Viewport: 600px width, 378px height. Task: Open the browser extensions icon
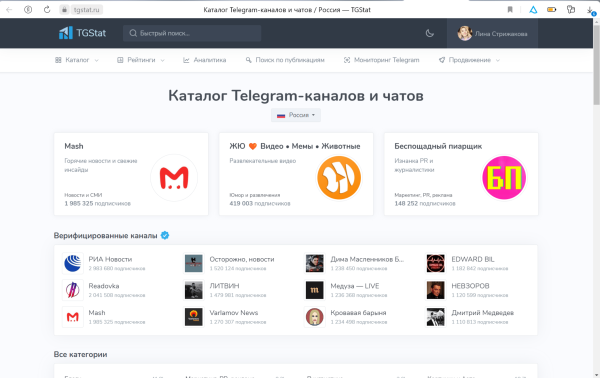coord(571,10)
